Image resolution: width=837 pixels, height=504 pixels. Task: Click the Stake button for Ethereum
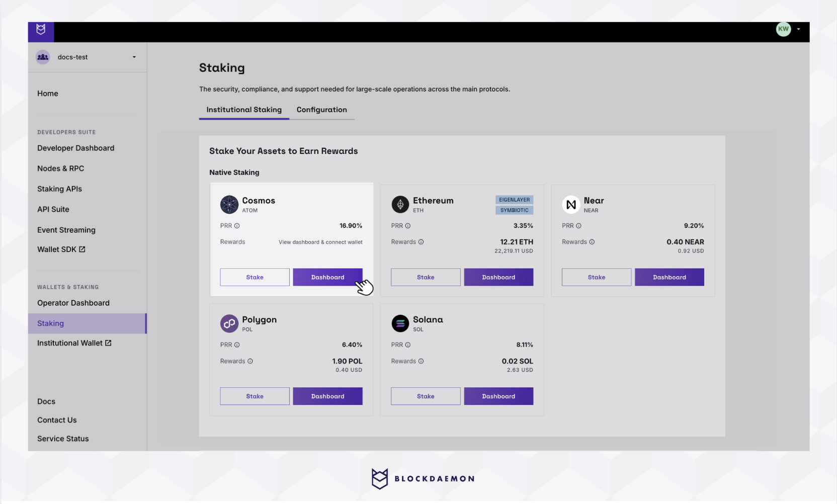[x=426, y=277]
